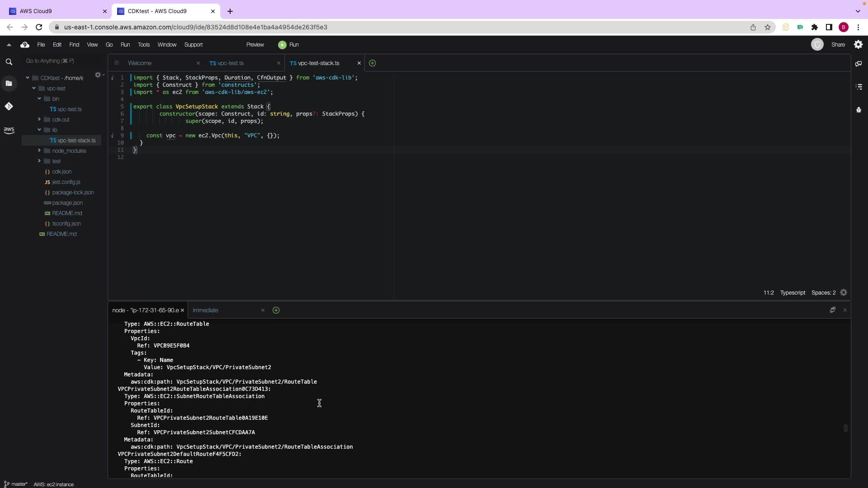Expand the node_modules folder
This screenshot has width=868, height=488.
coord(39,150)
